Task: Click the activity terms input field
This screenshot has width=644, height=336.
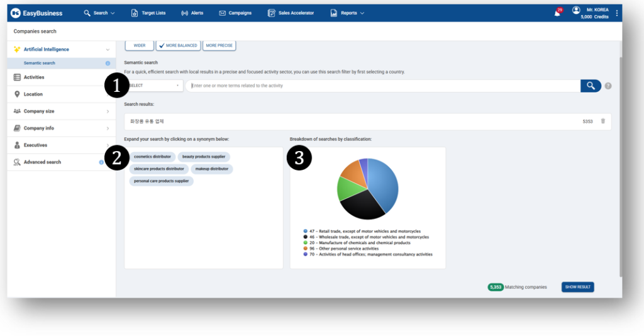Action: point(382,86)
